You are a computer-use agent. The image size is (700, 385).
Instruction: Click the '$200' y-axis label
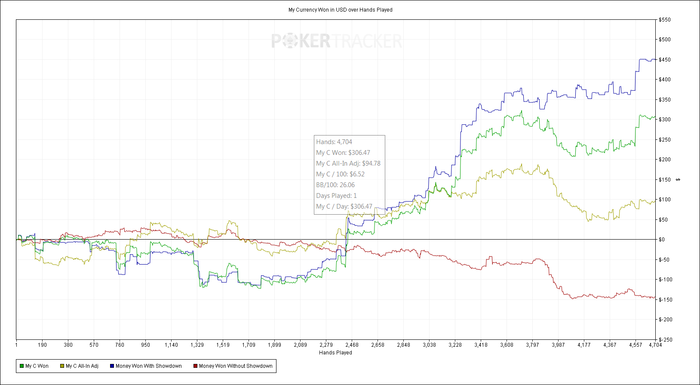click(x=664, y=159)
